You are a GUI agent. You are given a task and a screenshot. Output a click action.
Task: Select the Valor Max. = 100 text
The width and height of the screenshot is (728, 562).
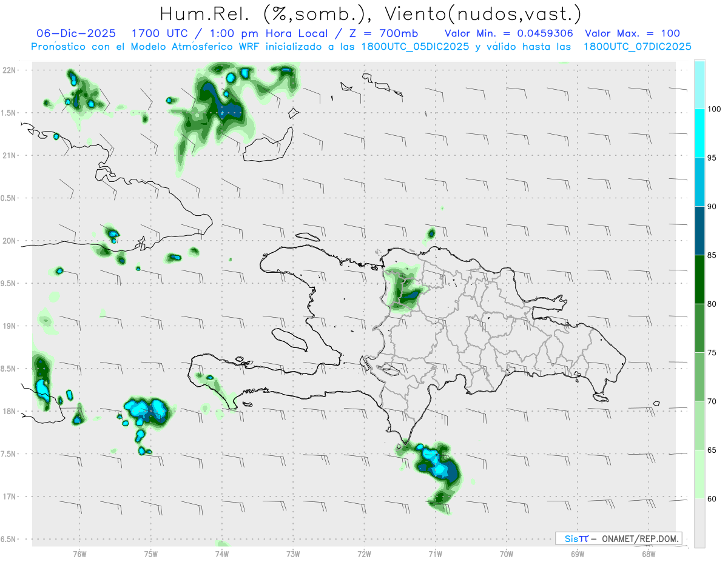pos(632,33)
